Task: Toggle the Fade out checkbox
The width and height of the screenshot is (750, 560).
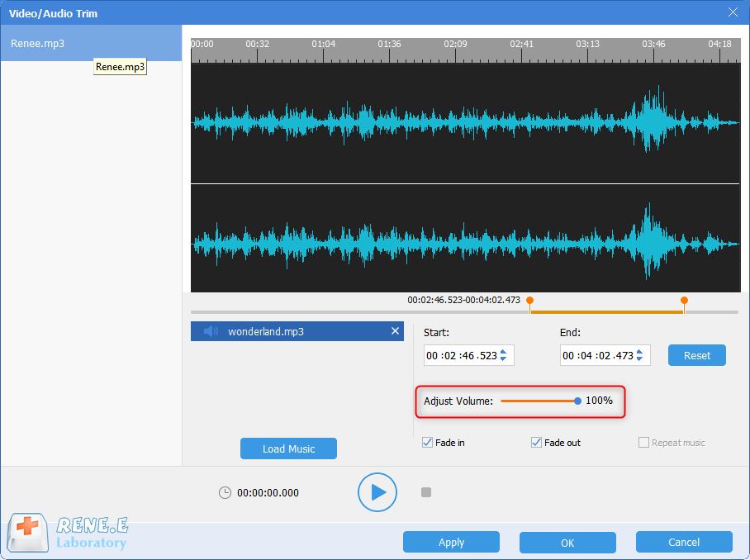Action: 536,443
